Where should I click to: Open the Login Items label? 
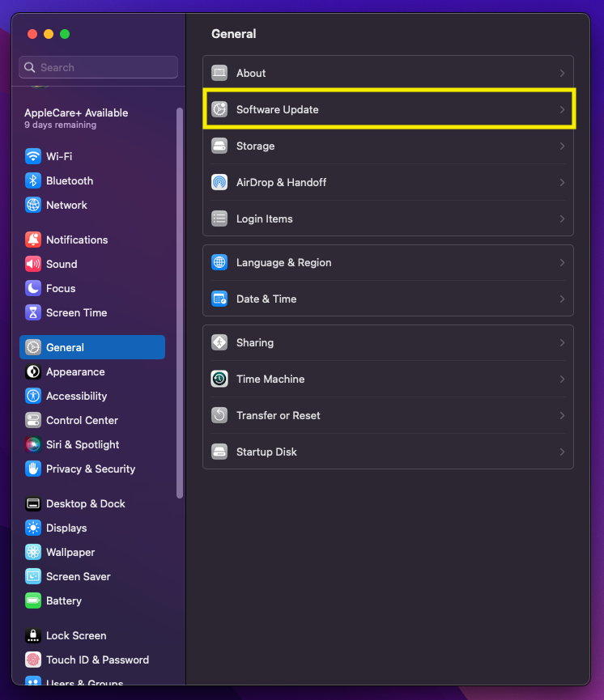[x=265, y=218]
